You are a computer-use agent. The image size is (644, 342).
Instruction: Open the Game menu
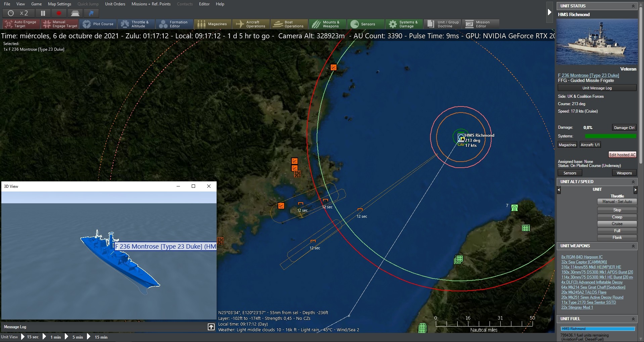click(x=36, y=4)
